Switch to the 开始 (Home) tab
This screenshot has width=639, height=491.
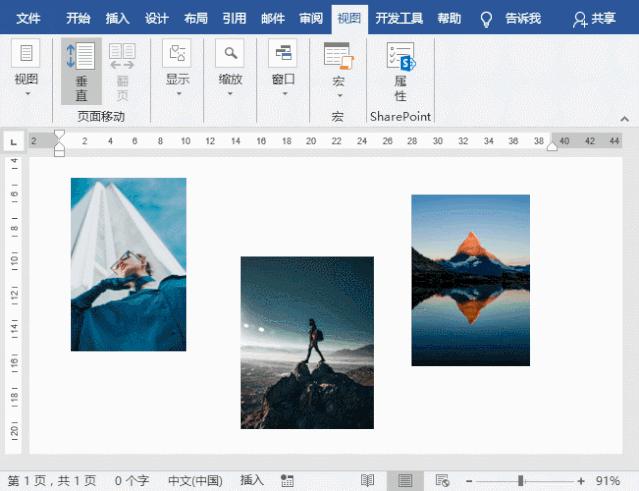(78, 18)
